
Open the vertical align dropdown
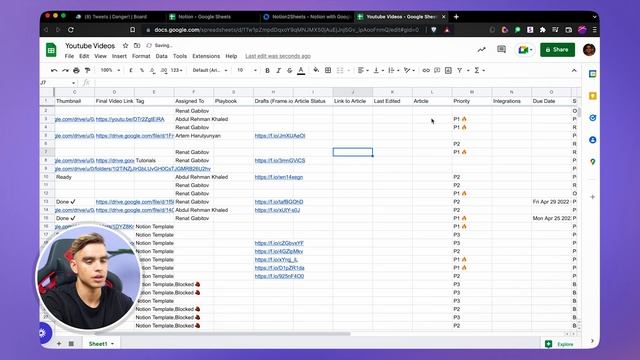(378, 71)
